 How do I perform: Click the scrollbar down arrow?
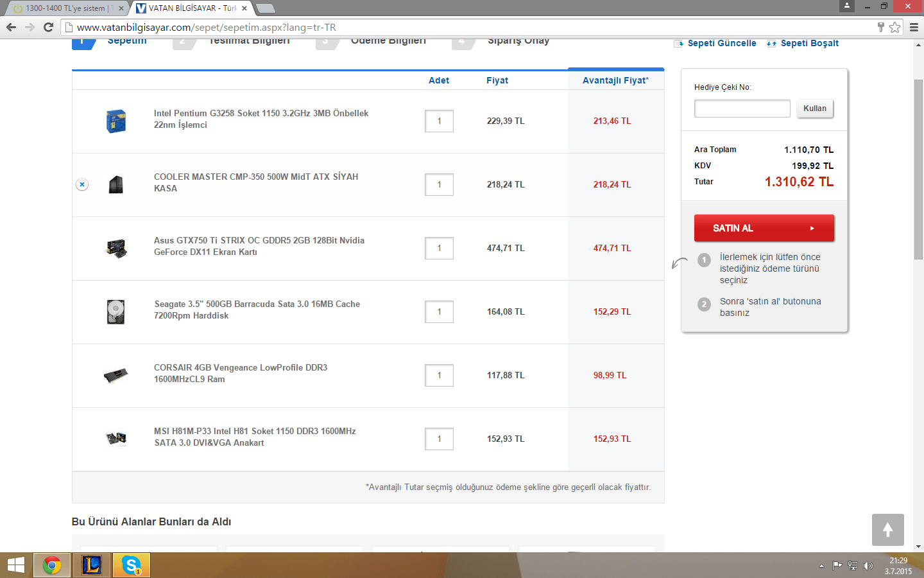pos(918,547)
